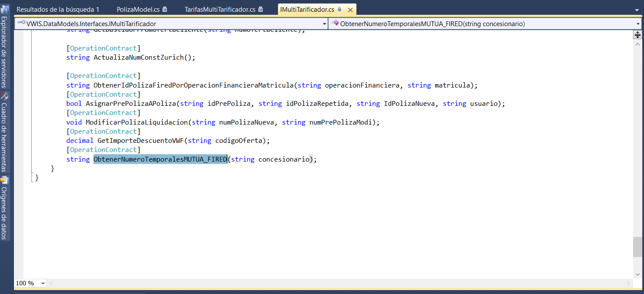The image size is (644, 294).
Task: Click the horizontal scrollbar right arrow
Action: pyautogui.click(x=629, y=283)
